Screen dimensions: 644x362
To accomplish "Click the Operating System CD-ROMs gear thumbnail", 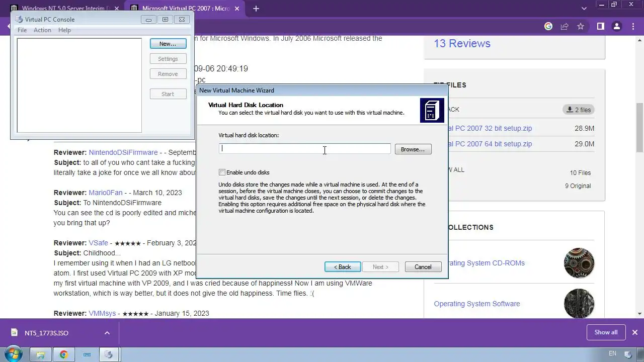I will coord(579,263).
